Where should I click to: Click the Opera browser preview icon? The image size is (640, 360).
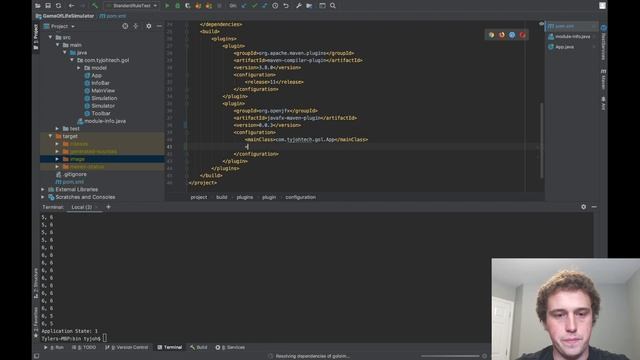[522, 35]
